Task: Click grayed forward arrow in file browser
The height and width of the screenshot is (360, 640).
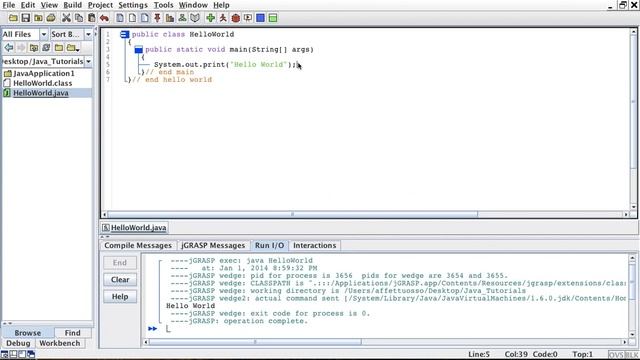Action: click(21, 48)
